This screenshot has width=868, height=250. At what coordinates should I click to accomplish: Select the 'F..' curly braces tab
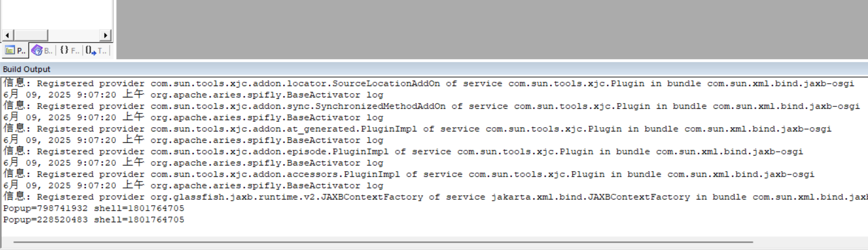(69, 51)
